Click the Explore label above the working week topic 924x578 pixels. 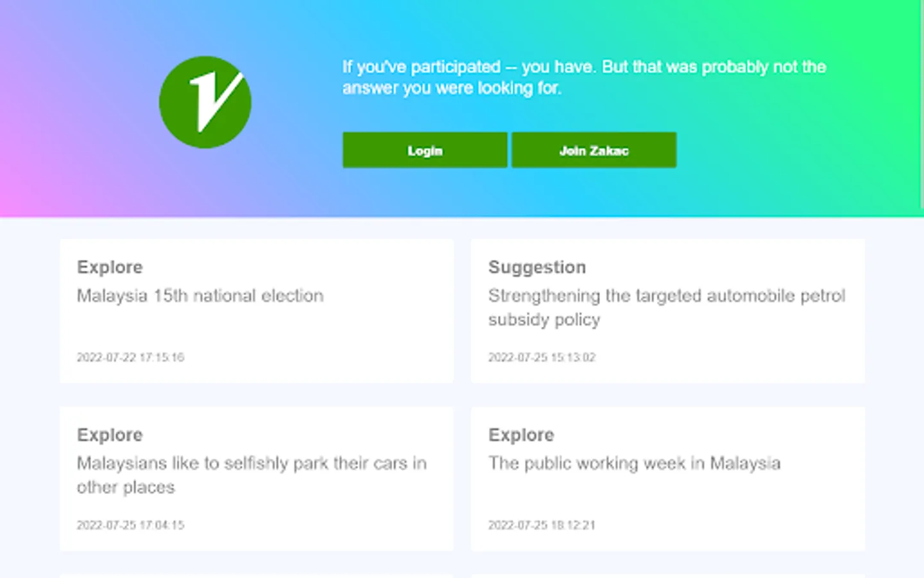[x=521, y=435]
